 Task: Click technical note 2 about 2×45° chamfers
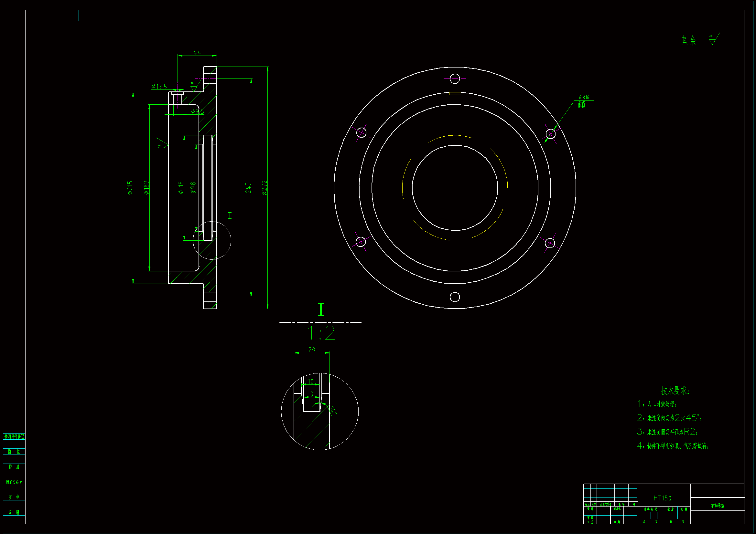click(x=669, y=418)
